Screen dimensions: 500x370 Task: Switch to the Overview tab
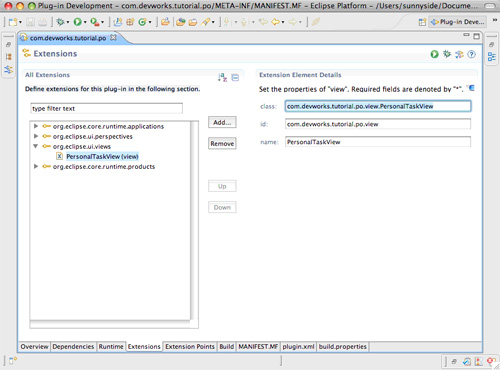(x=34, y=347)
